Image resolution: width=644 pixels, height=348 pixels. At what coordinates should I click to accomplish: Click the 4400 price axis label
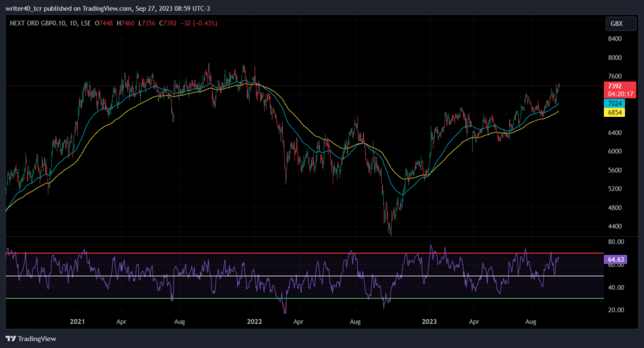click(615, 227)
